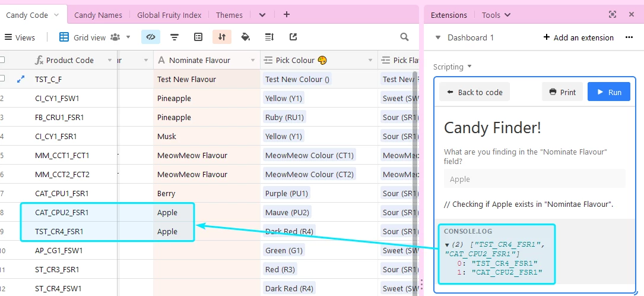Toggle the hide fields toolbar icon
This screenshot has width=644, height=296.
[x=151, y=37]
